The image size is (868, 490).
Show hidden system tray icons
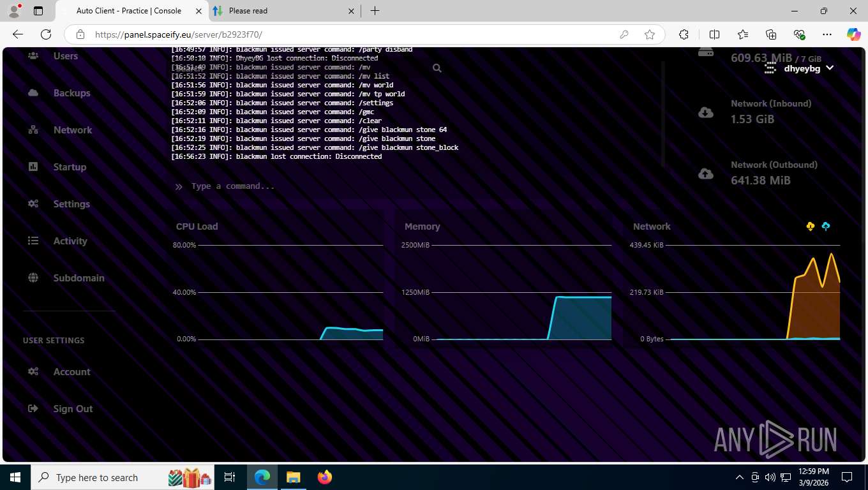(x=740, y=477)
